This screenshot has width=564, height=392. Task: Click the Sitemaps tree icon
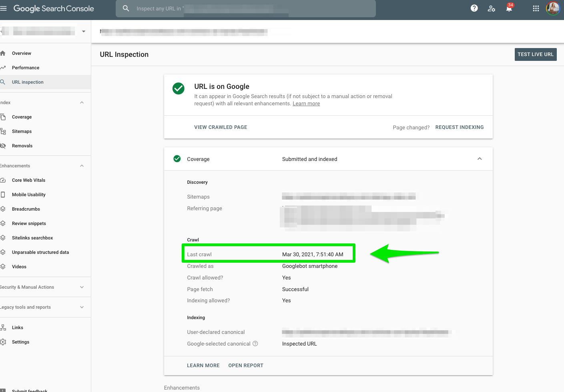[3, 131]
